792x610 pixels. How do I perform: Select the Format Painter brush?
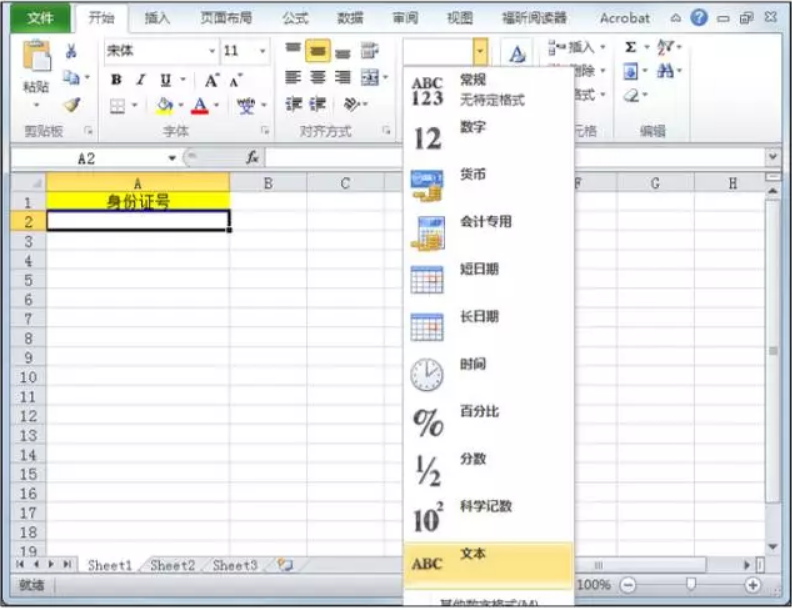[71, 105]
